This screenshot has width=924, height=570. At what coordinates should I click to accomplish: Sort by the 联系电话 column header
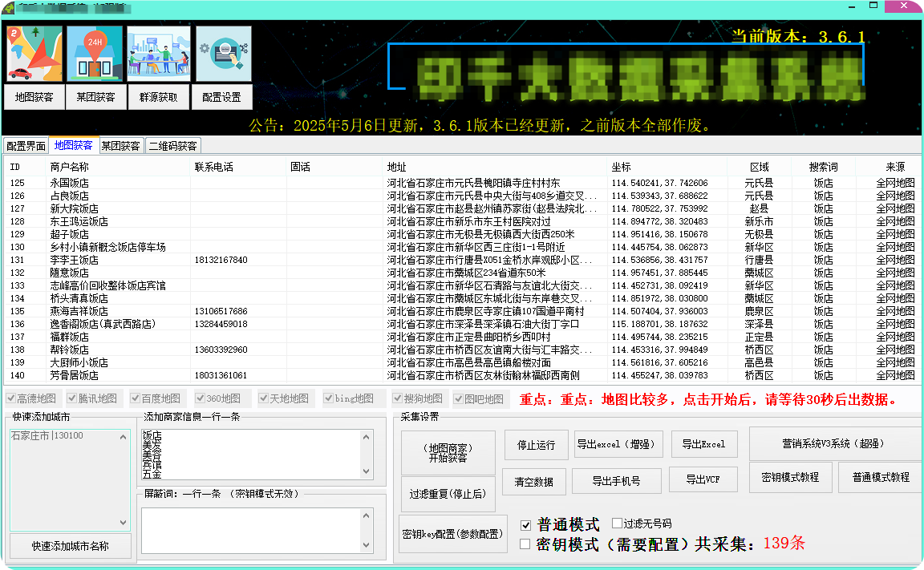tap(238, 168)
